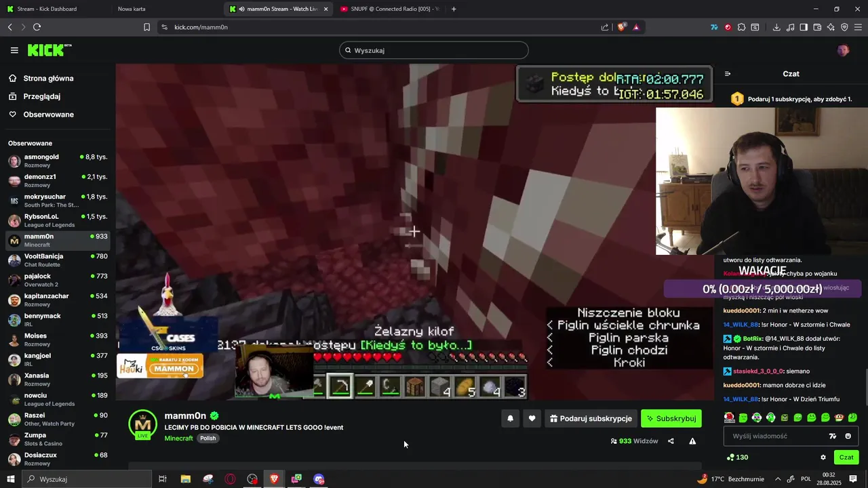Screen dimensions: 868x488
Task: View site information icon in the address bar
Action: 164,27
